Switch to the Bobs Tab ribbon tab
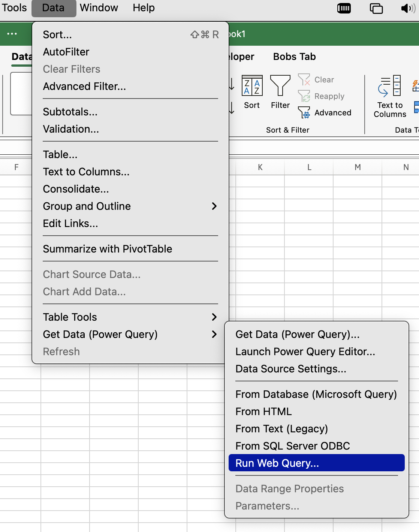Image resolution: width=419 pixels, height=532 pixels. pos(295,57)
